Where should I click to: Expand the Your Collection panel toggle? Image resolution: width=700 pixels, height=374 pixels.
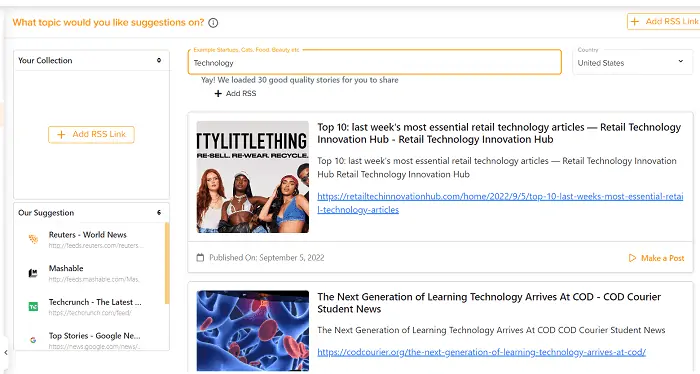click(x=159, y=60)
